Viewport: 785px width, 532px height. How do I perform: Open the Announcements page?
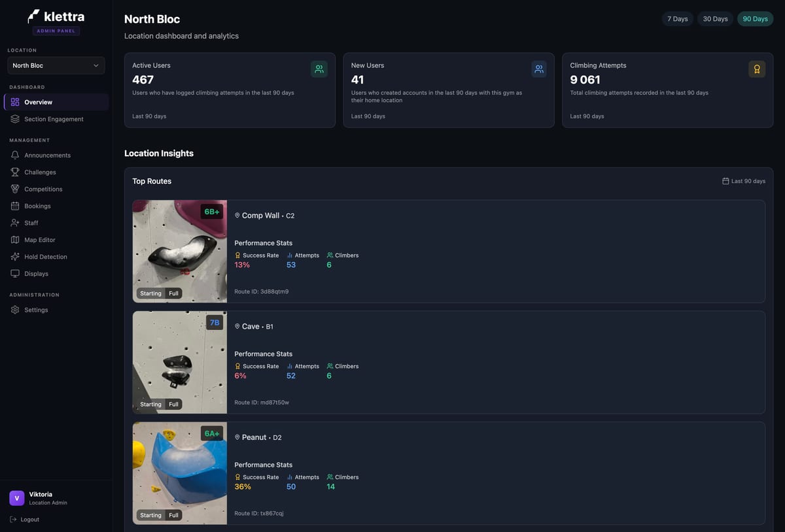tap(56, 155)
